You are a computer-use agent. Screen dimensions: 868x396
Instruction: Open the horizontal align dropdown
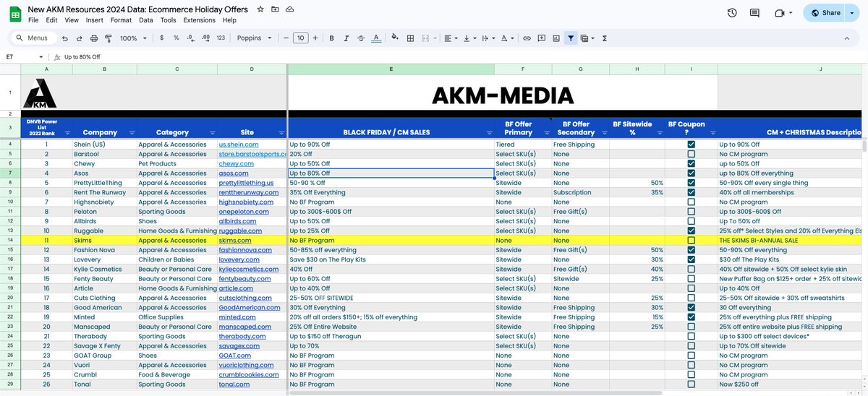coord(450,38)
